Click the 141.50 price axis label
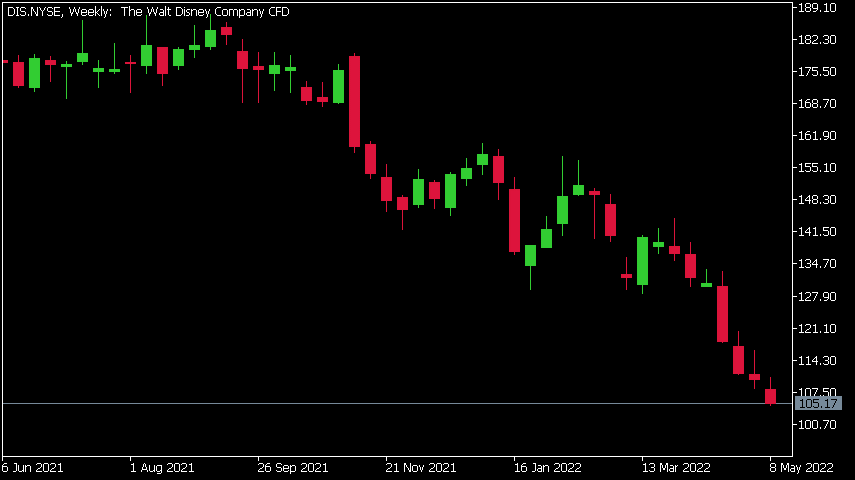The width and height of the screenshot is (855, 480). coord(817,232)
